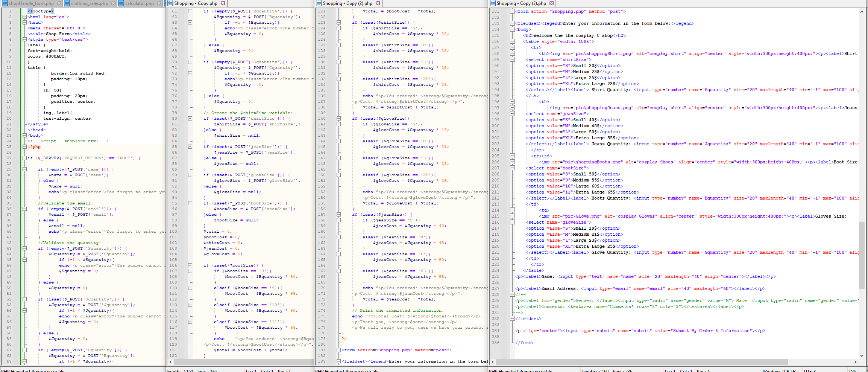Switch to the calculator.php tab

139,3
